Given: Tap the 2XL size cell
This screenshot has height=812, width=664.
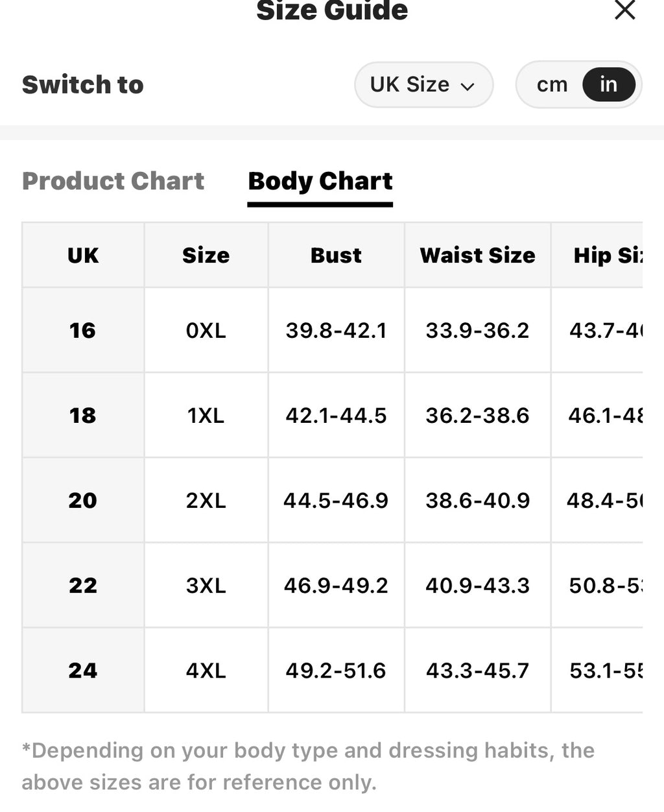Looking at the screenshot, I should point(206,500).
